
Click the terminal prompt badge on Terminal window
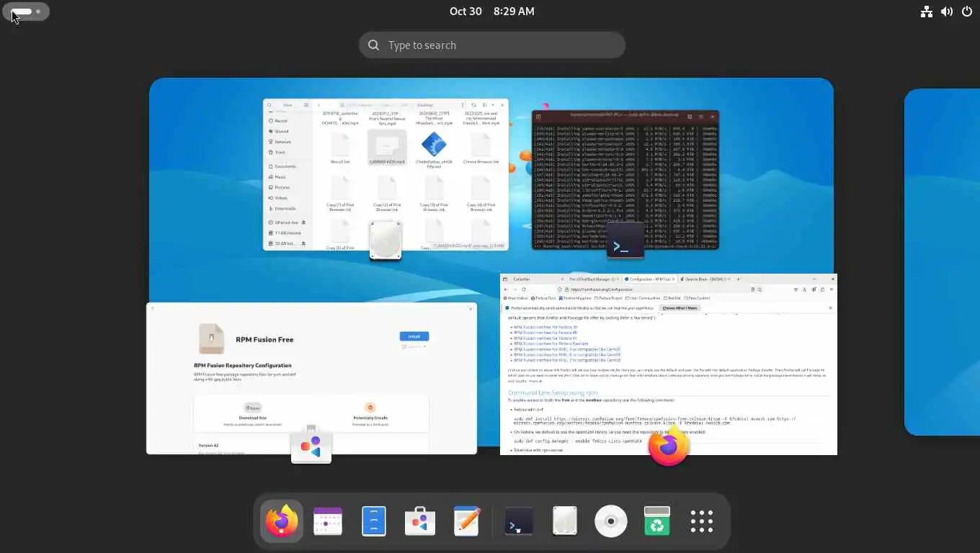(x=625, y=241)
